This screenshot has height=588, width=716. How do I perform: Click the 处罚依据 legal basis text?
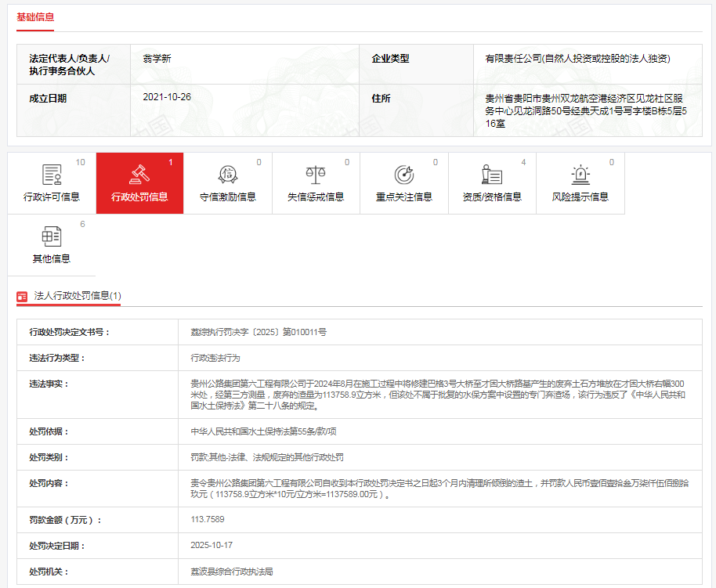263,431
